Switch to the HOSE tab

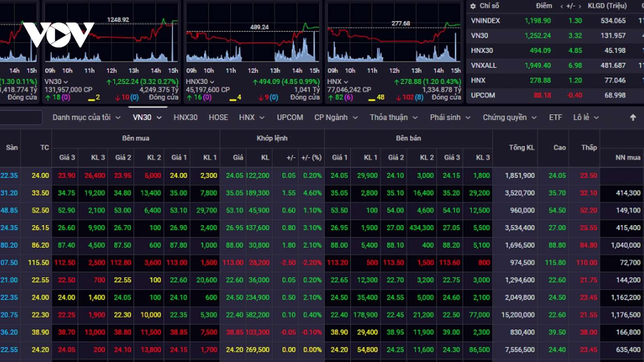218,117
